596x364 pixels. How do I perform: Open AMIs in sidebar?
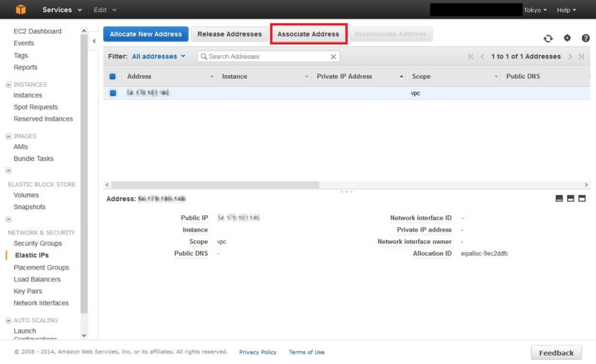(21, 147)
